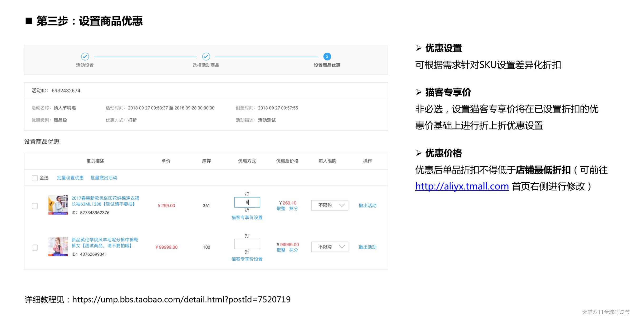This screenshot has height=317, width=644.
Task: Click the thumbnail of the 羊毛呢 product
Action: [x=58, y=246]
